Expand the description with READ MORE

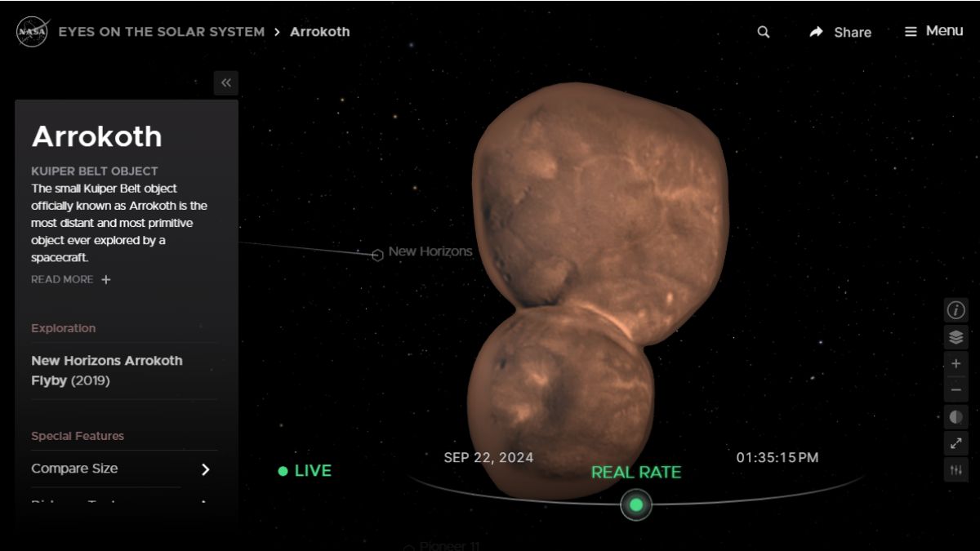tap(70, 279)
